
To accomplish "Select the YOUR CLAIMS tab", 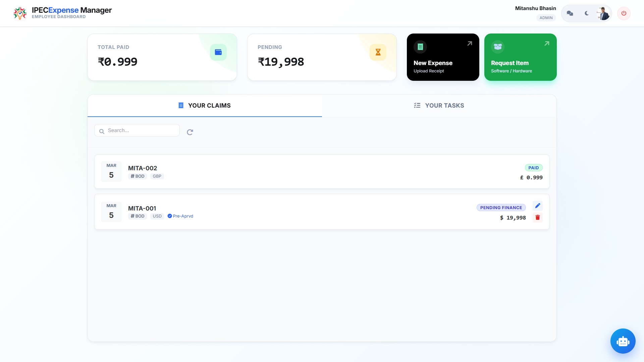I will 204,105.
